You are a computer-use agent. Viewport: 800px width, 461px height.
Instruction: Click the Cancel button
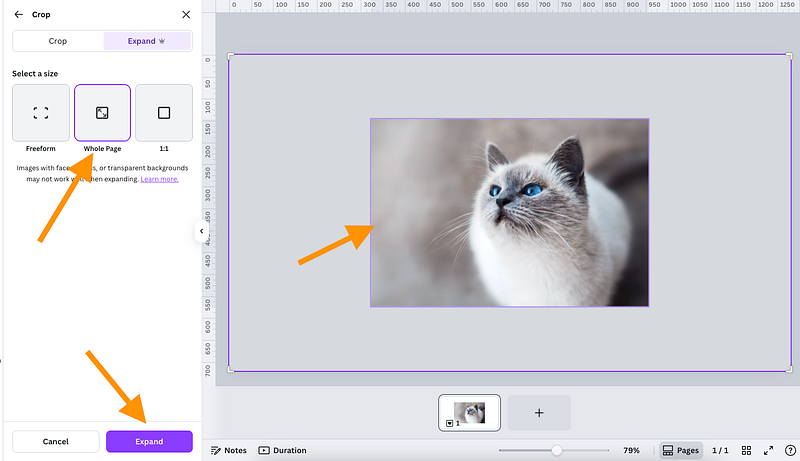[x=56, y=442]
